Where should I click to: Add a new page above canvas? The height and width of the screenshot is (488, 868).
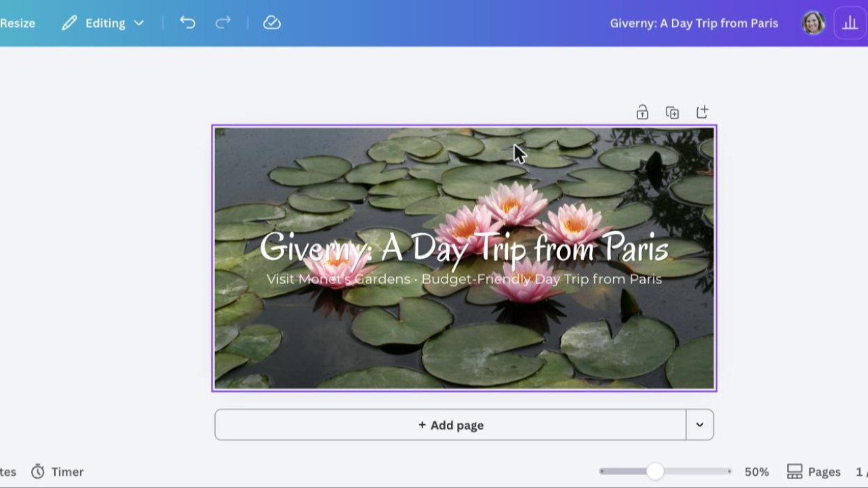(702, 113)
